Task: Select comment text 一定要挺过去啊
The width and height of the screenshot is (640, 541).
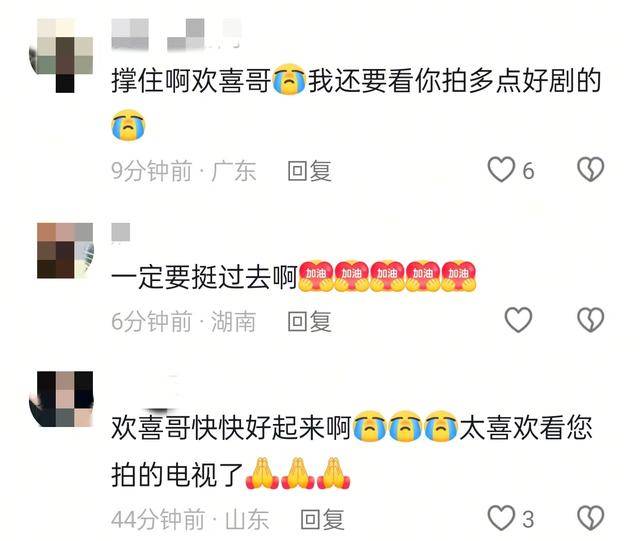Action: (204, 278)
